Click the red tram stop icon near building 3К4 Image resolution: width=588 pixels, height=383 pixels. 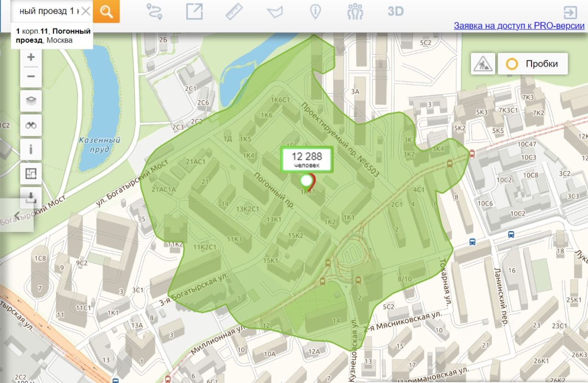(x=472, y=154)
